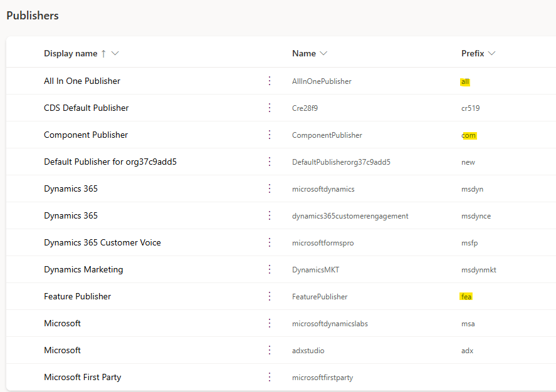Open more options for All In One Publisher
This screenshot has height=392, width=556.
click(270, 81)
